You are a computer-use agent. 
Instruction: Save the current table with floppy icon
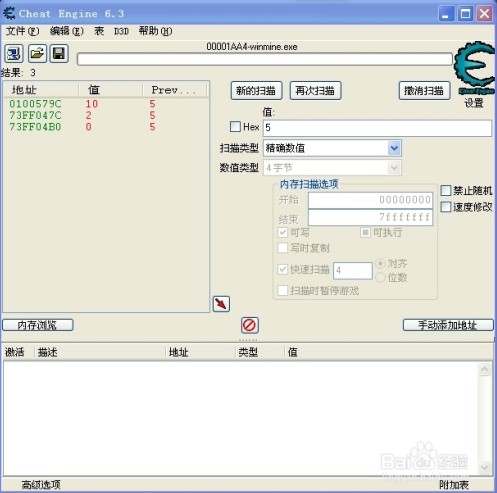point(59,53)
